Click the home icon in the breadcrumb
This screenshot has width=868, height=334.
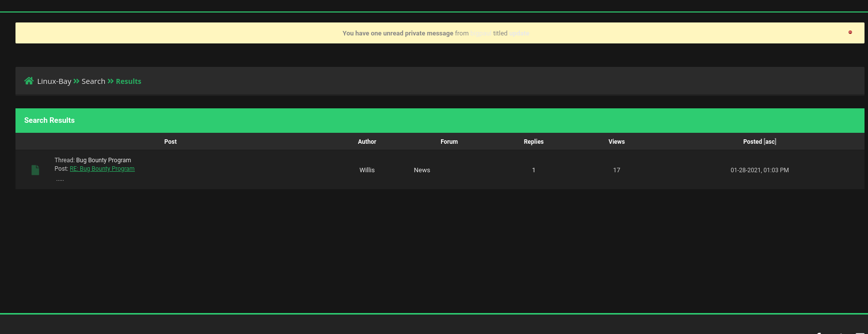29,81
